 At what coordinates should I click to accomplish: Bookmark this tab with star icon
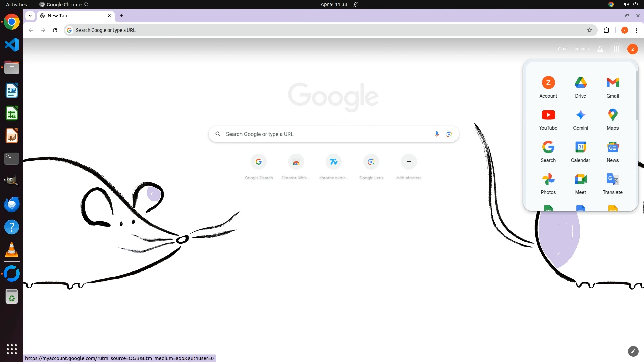point(589,30)
